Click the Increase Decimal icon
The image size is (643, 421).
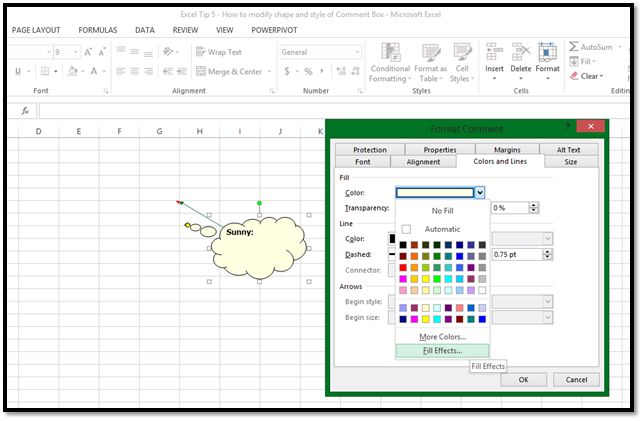pyautogui.click(x=341, y=71)
